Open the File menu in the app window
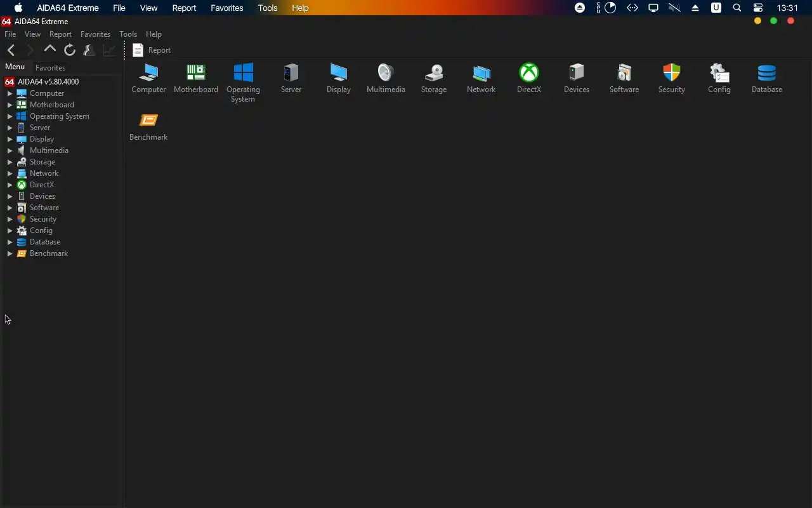The height and width of the screenshot is (508, 812). [10, 34]
